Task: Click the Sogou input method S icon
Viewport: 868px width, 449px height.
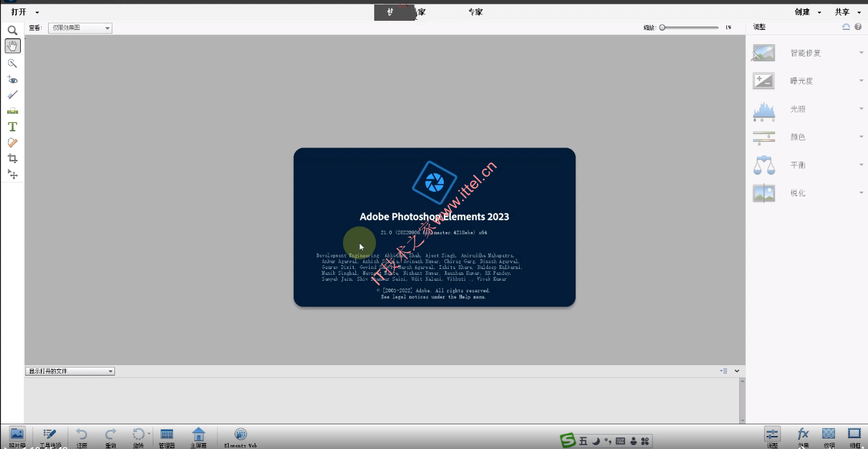Action: point(568,441)
